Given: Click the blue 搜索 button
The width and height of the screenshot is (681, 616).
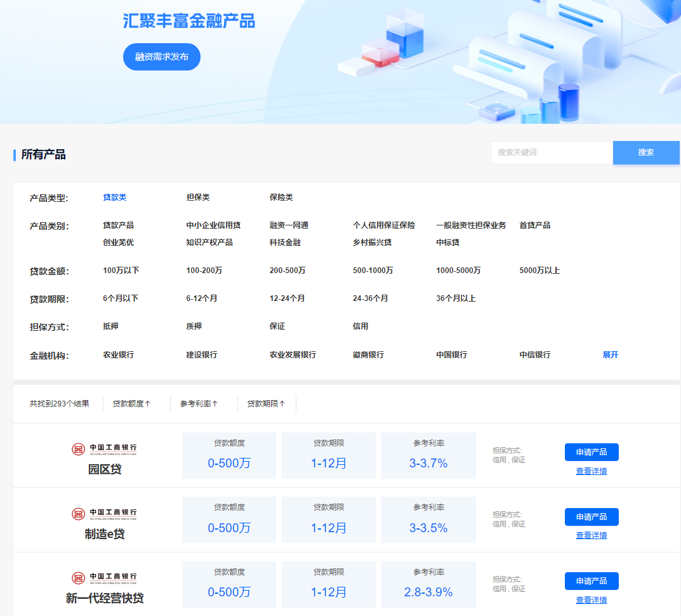Looking at the screenshot, I should [646, 152].
